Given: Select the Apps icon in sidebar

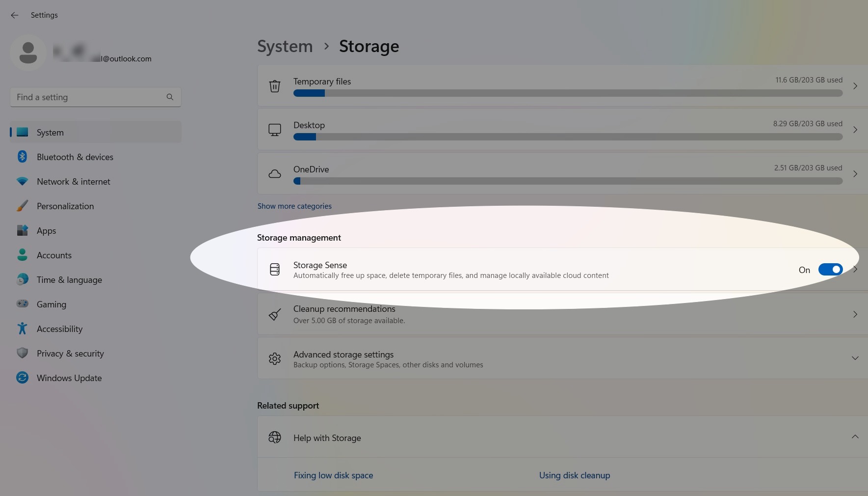Looking at the screenshot, I should tap(23, 230).
